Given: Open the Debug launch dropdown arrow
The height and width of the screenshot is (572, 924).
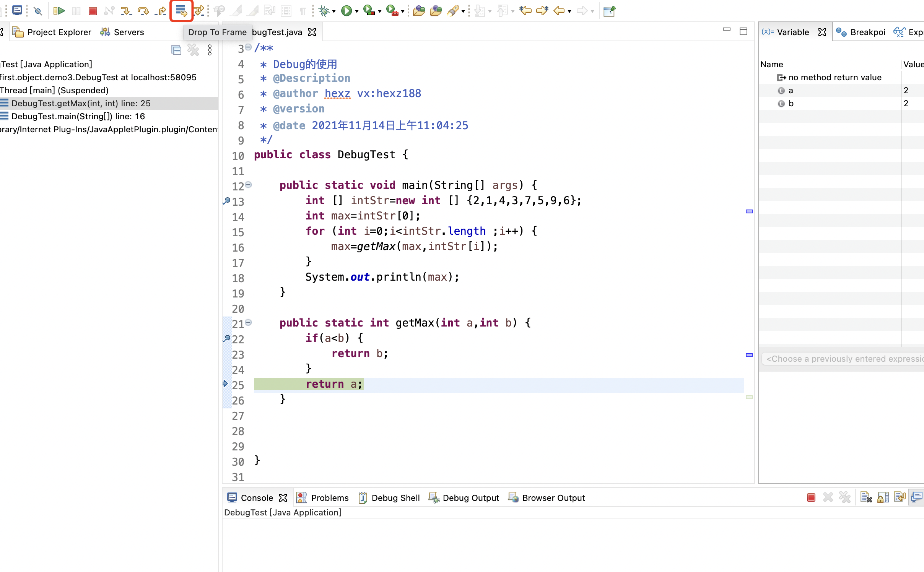Looking at the screenshot, I should click(334, 11).
